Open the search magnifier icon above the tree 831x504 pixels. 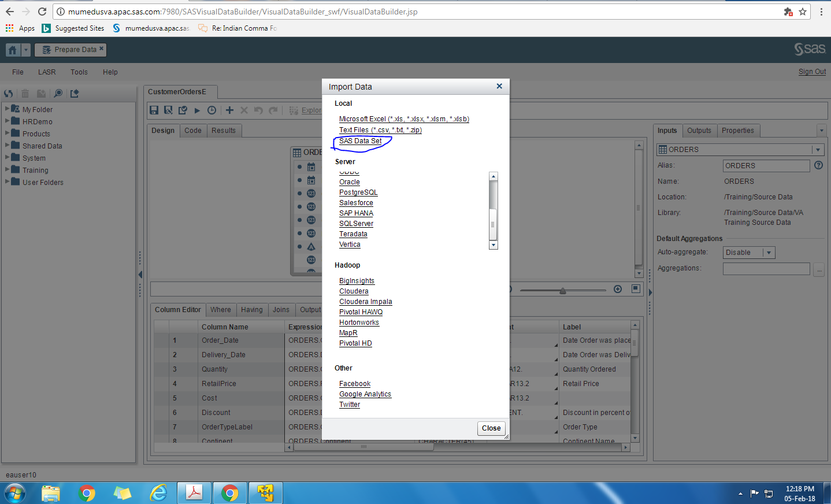pyautogui.click(x=58, y=93)
